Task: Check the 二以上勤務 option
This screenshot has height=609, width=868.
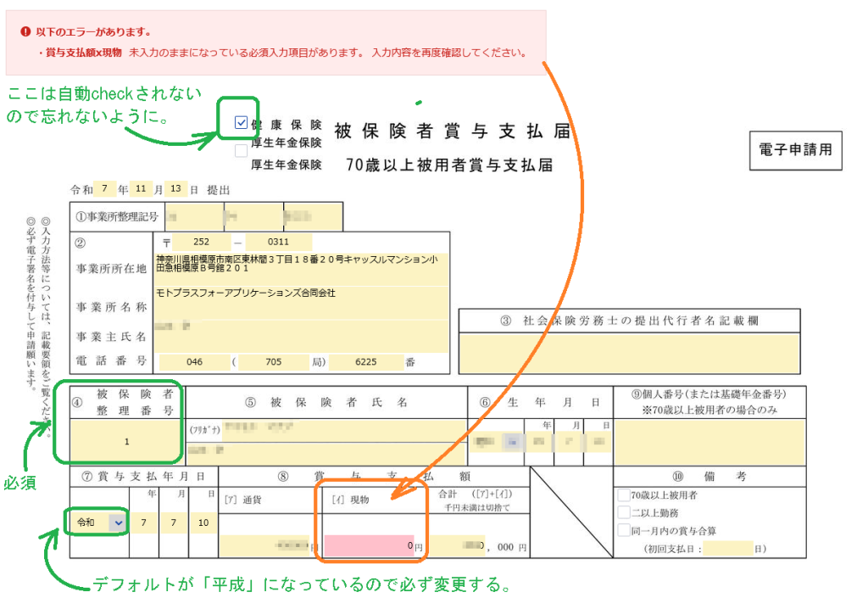Action: 624,513
